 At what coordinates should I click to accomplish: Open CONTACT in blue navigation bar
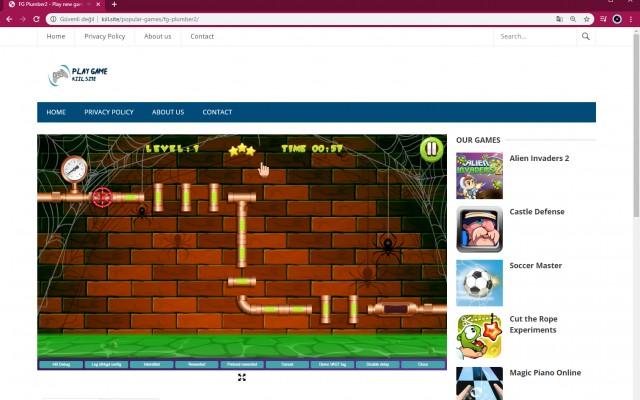coord(217,112)
